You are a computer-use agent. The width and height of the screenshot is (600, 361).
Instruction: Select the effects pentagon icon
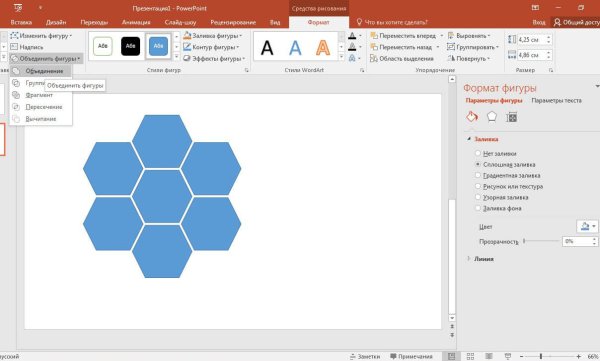click(x=492, y=117)
